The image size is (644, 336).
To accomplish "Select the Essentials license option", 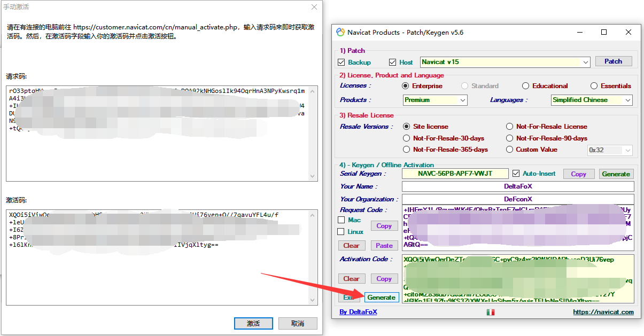I will point(594,86).
